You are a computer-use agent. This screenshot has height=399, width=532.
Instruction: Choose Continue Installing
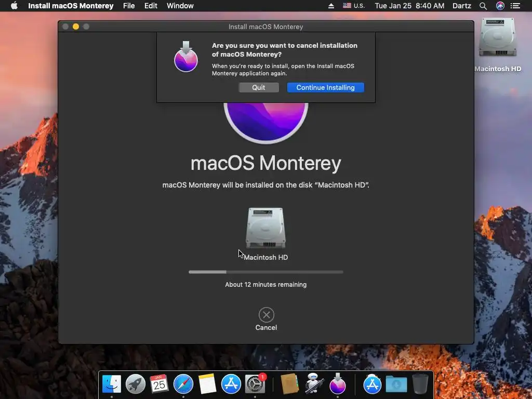[325, 87]
